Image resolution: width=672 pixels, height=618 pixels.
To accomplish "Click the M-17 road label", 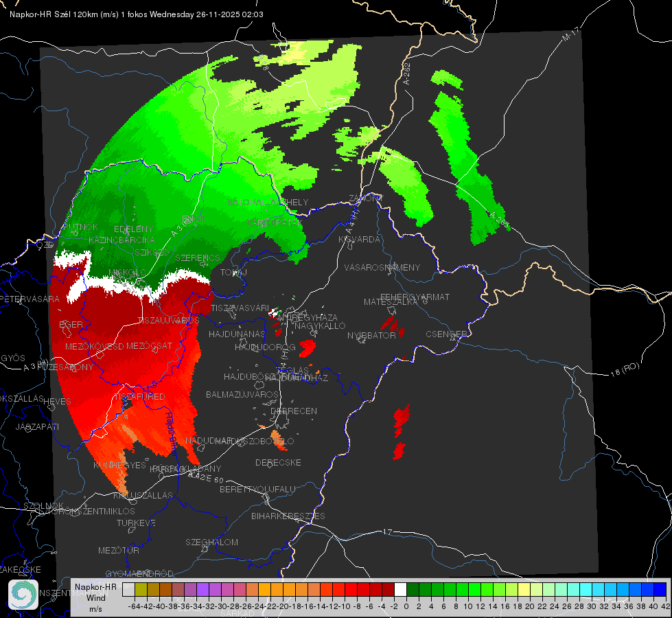I will pos(570,34).
